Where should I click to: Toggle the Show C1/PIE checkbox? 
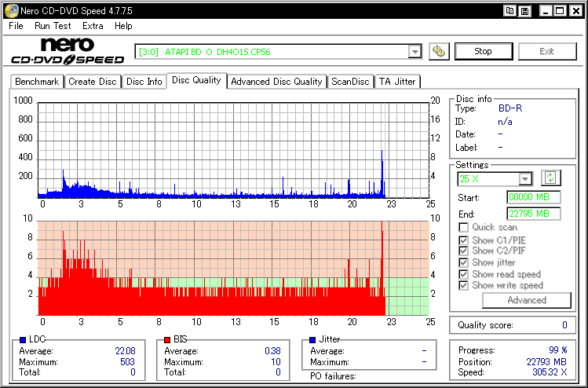coord(463,240)
